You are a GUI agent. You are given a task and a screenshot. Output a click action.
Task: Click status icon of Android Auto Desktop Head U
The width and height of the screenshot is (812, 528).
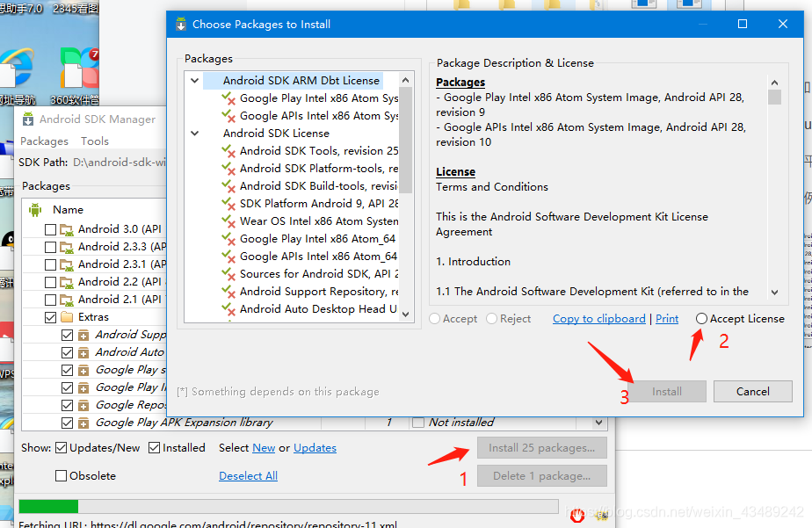coord(228,309)
